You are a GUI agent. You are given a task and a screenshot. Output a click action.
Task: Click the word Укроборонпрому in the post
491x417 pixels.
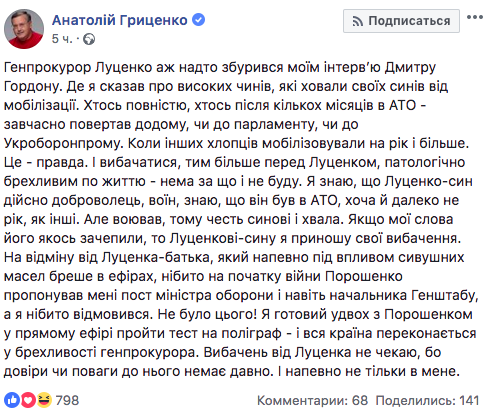[64, 143]
